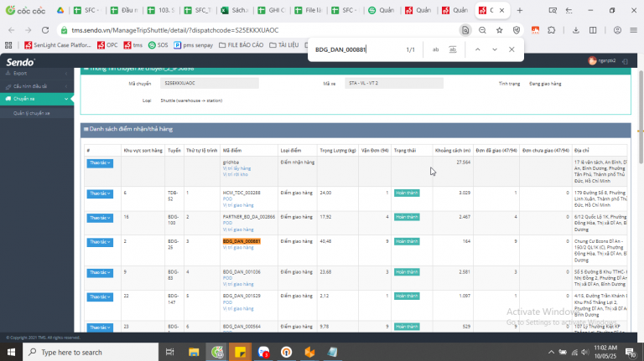Screen dimensions: 644x361
Task: Go back to previous page
Action: tap(12, 30)
